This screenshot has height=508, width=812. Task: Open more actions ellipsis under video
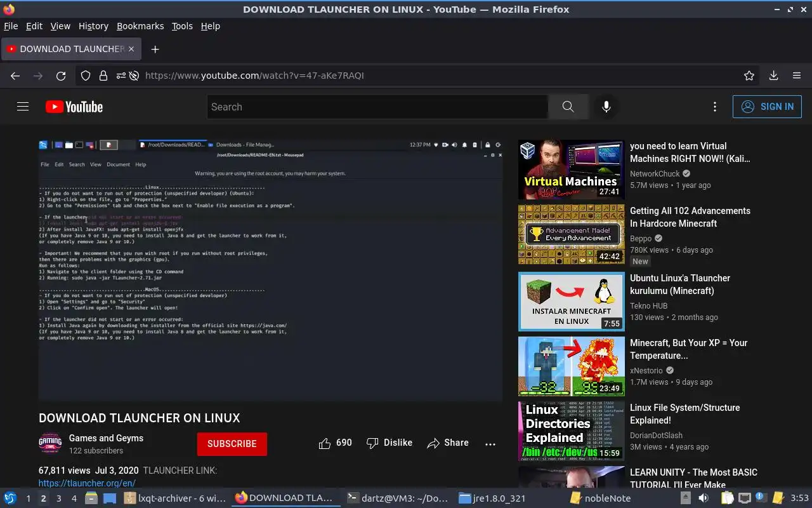pos(490,444)
